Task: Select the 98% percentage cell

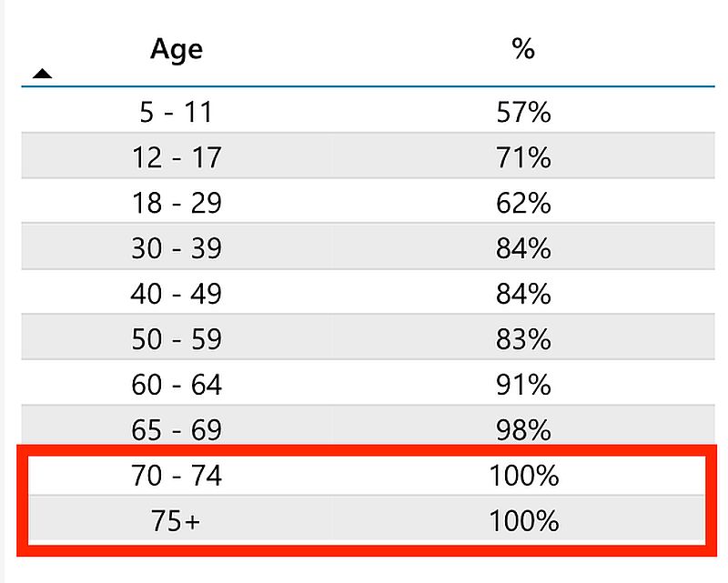Action: (523, 430)
